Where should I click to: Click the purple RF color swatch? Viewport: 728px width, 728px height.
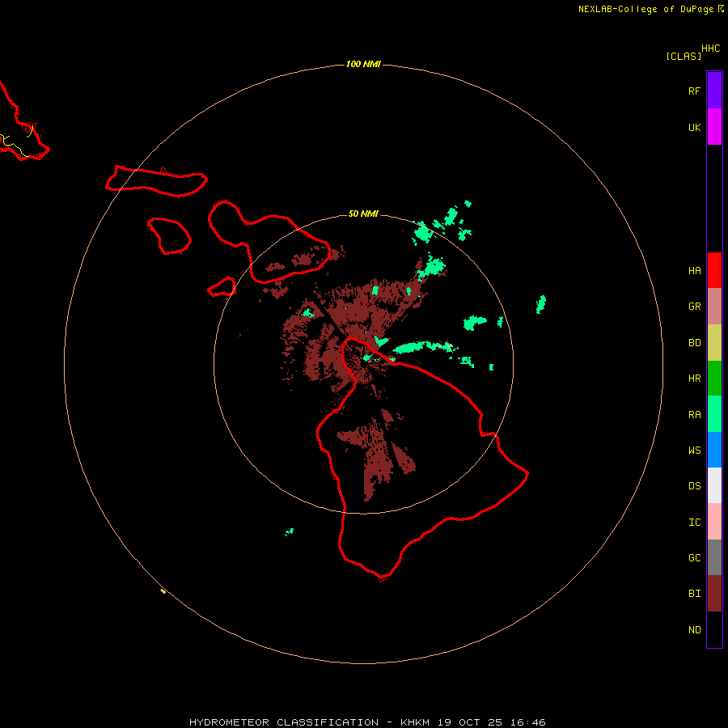click(714, 91)
